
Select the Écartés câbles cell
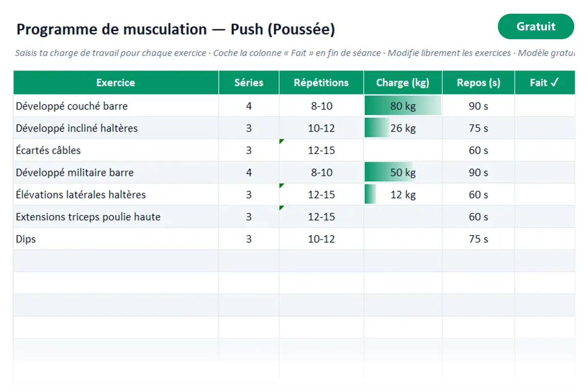click(x=116, y=150)
